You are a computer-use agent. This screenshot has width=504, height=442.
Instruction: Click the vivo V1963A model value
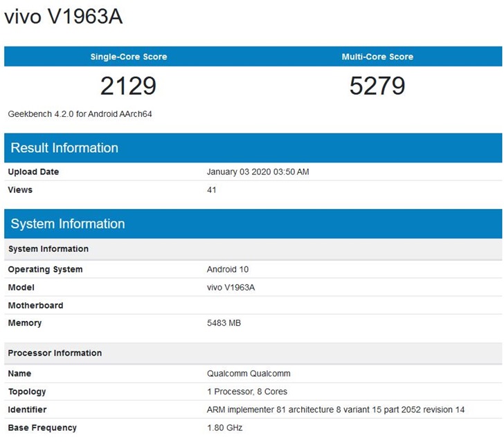point(232,287)
